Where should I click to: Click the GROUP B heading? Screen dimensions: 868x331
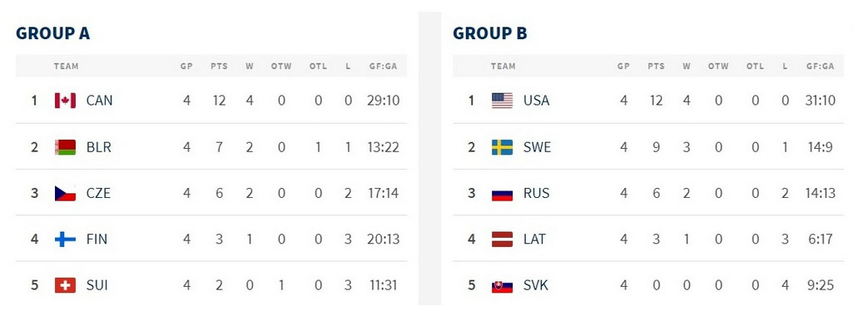click(x=490, y=33)
